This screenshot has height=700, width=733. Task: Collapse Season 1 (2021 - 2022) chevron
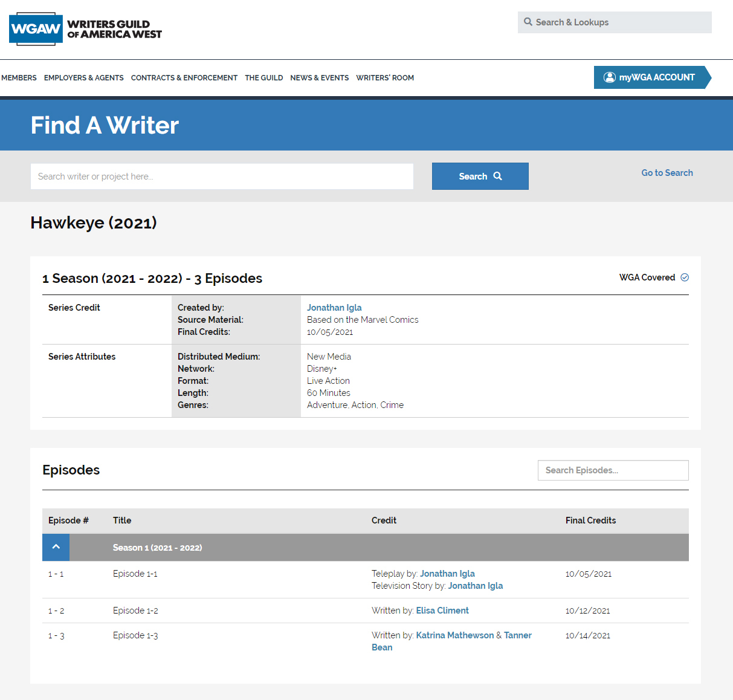[x=56, y=547]
